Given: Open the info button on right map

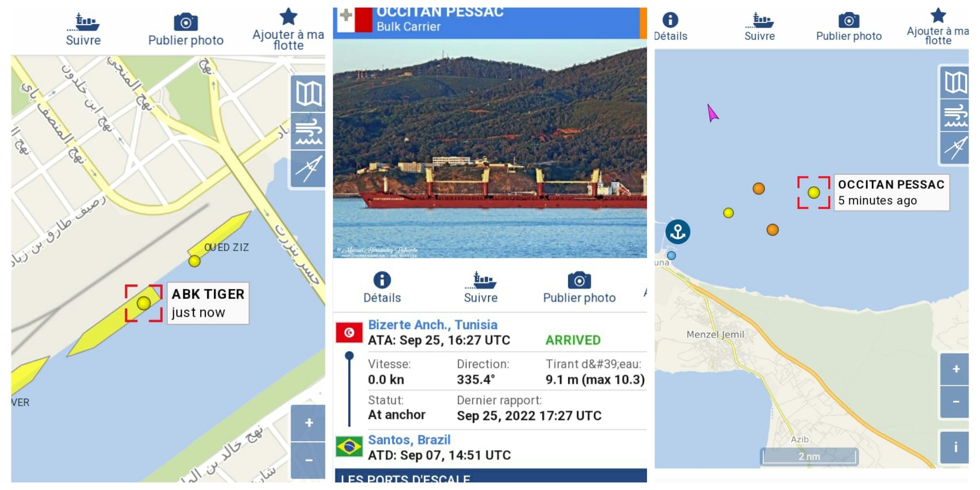Looking at the screenshot, I should (955, 447).
